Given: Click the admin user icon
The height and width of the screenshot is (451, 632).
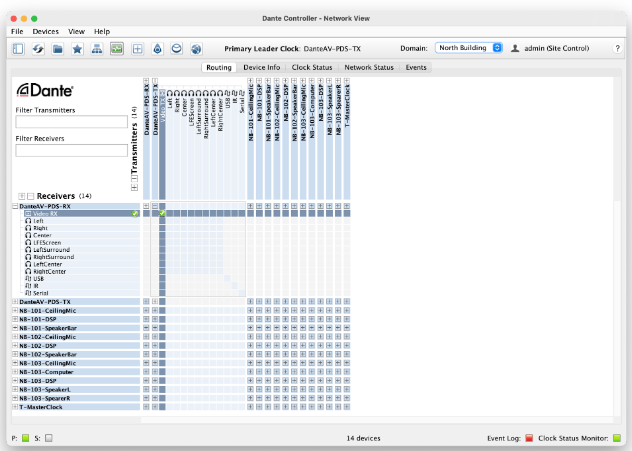Looking at the screenshot, I should (x=515, y=48).
